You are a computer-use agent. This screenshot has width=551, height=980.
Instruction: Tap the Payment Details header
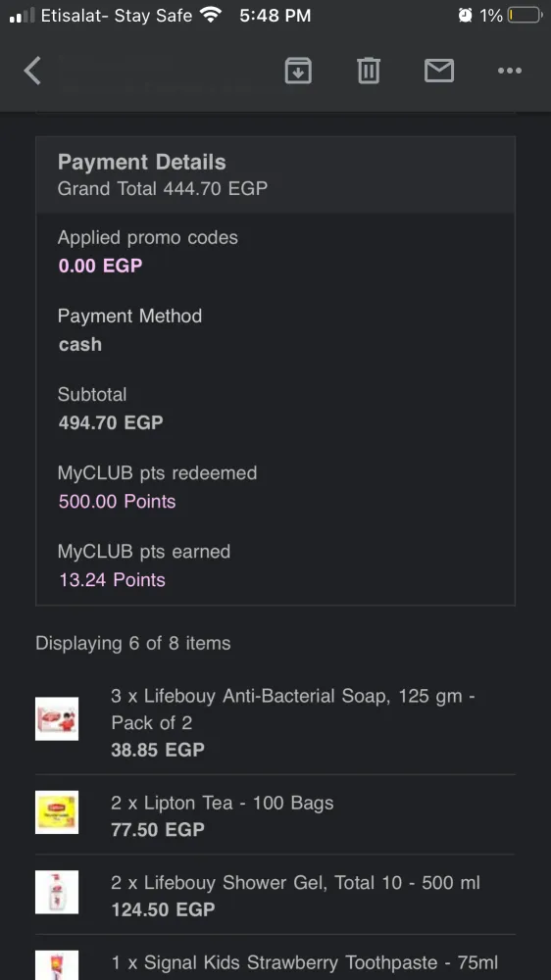[141, 162]
